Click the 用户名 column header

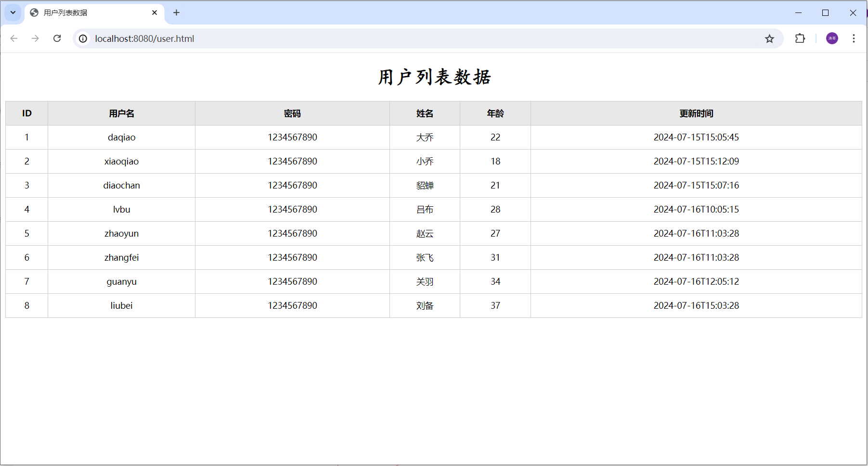click(x=122, y=113)
